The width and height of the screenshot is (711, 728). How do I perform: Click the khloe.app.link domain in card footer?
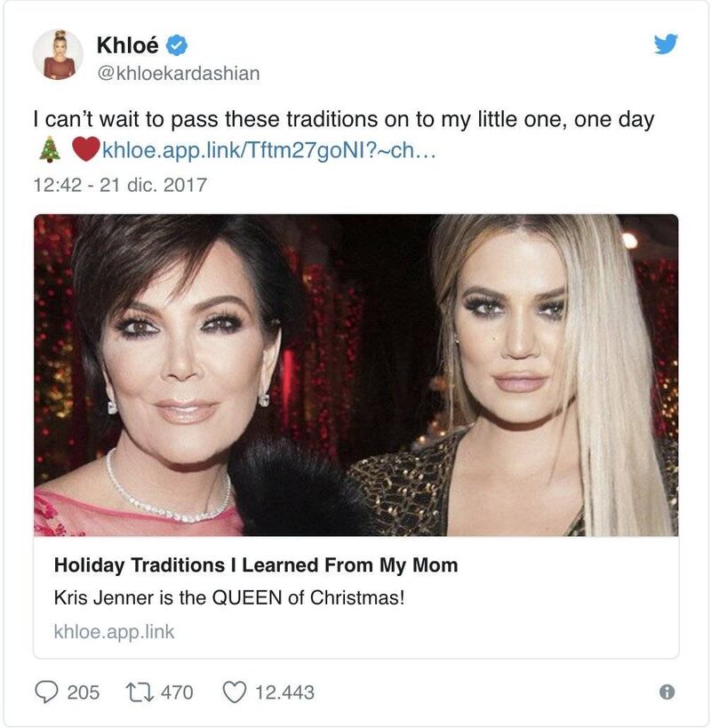coord(114,631)
